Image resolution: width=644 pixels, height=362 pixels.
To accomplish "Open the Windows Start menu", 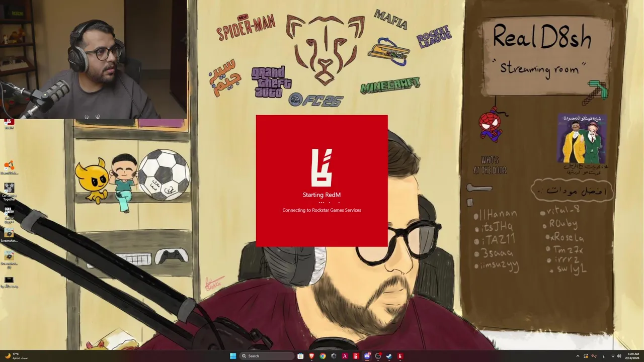I will pyautogui.click(x=233, y=356).
